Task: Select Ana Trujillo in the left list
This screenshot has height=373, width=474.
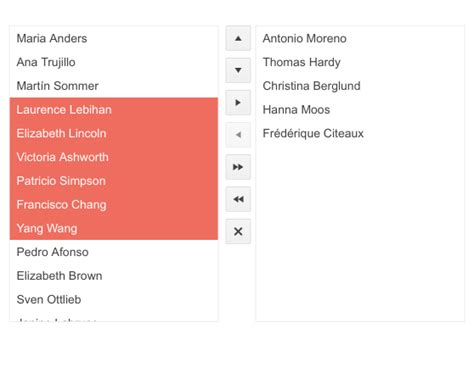Action: pos(114,62)
